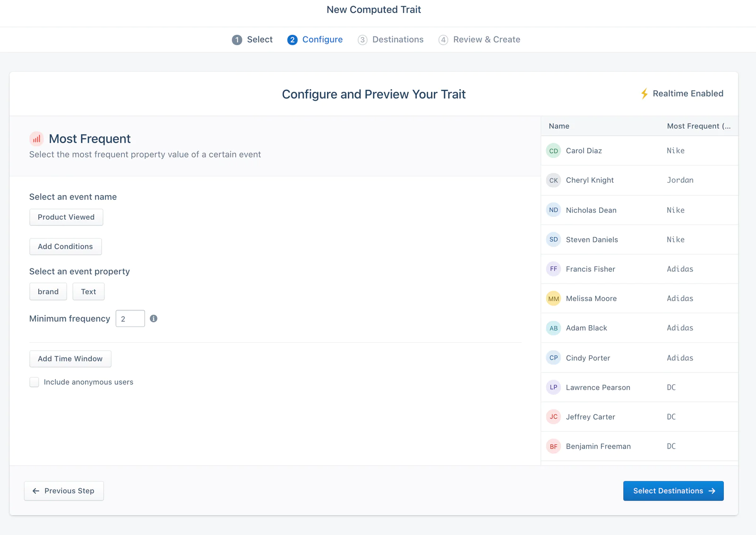Select Nicholas Dean's row in the preview
This screenshot has width=756, height=535.
(614, 210)
